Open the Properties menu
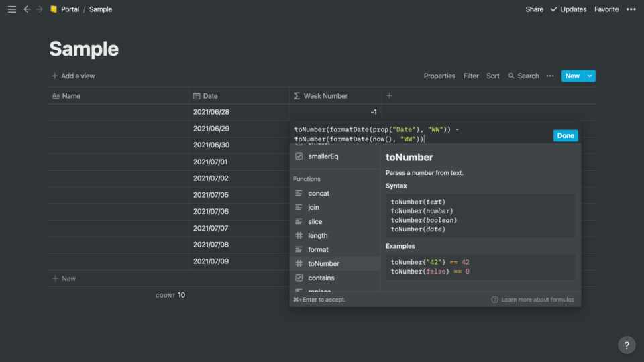644x362 pixels. pyautogui.click(x=439, y=76)
